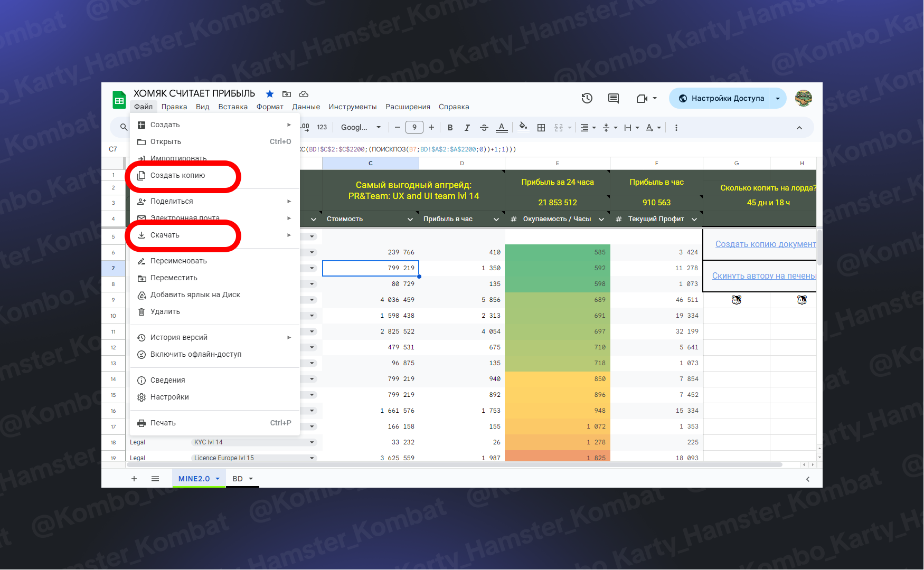Viewport: 924px width, 570px height.
Task: Choose Удалить in the File menu
Action: tap(215, 311)
